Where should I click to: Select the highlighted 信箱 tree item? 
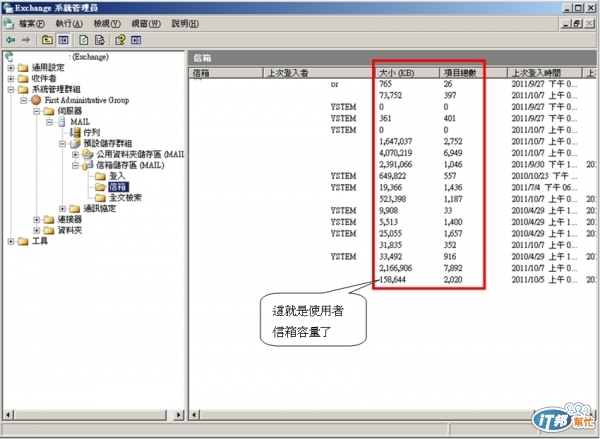point(118,187)
